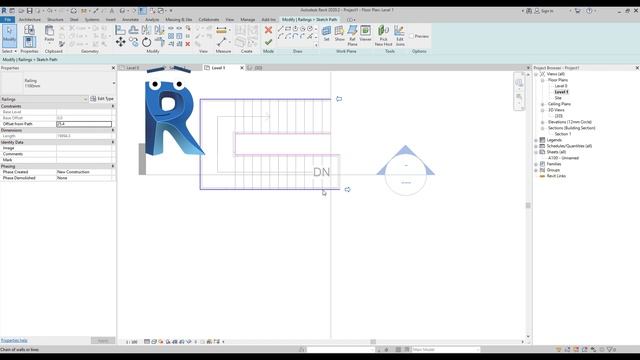Toggle the Preview checkbox in Options
Image resolution: width=640 pixels, height=360 pixels.
click(x=411, y=36)
